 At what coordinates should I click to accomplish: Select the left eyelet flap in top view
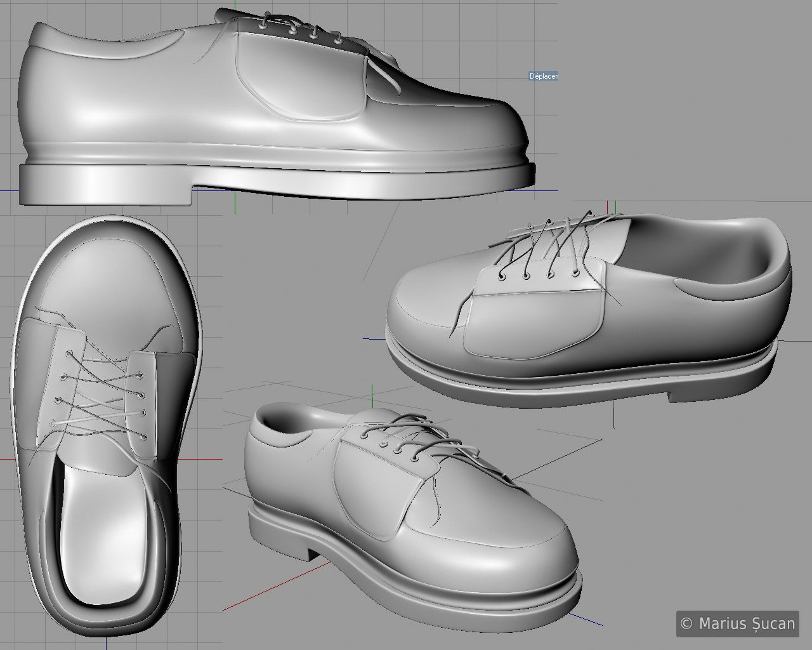[60, 381]
